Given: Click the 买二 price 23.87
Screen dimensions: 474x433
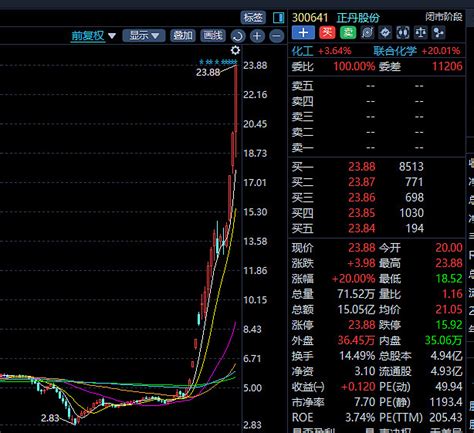Looking at the screenshot, I should [x=362, y=182].
